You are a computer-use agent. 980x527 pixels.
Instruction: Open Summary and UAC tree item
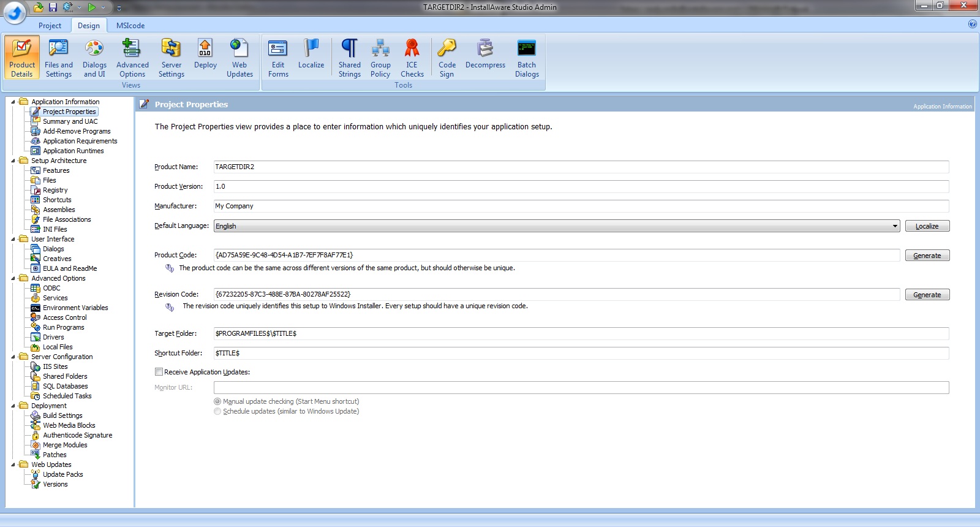point(70,121)
